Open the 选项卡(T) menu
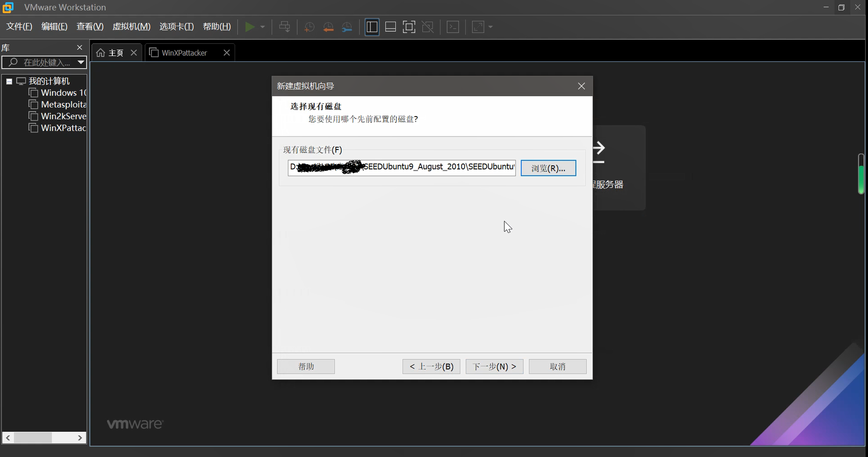The image size is (868, 457). (177, 27)
